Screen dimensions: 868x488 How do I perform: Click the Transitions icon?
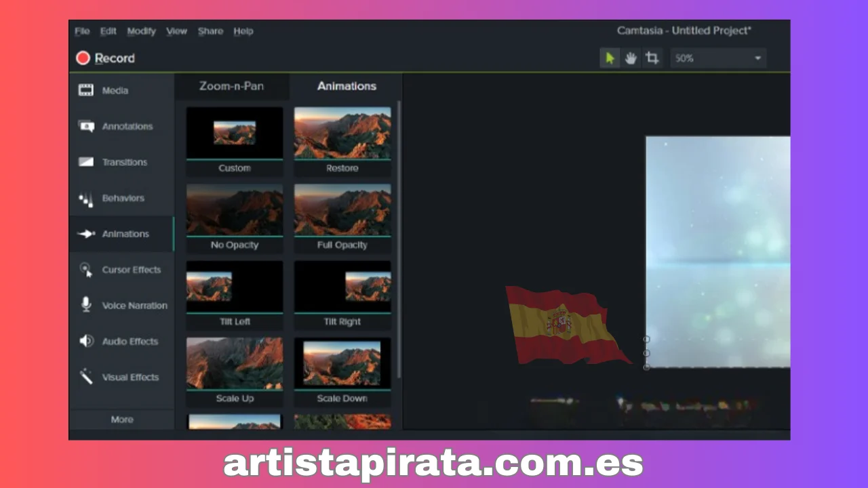click(85, 162)
